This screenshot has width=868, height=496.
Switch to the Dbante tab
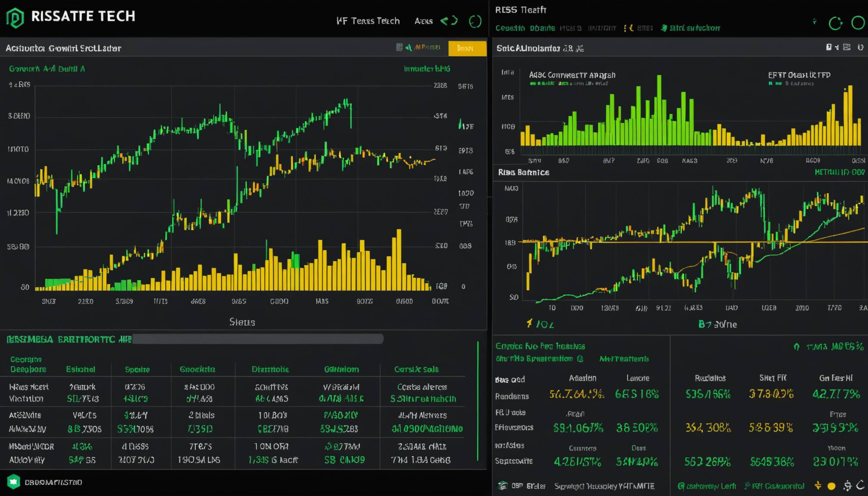(x=542, y=28)
